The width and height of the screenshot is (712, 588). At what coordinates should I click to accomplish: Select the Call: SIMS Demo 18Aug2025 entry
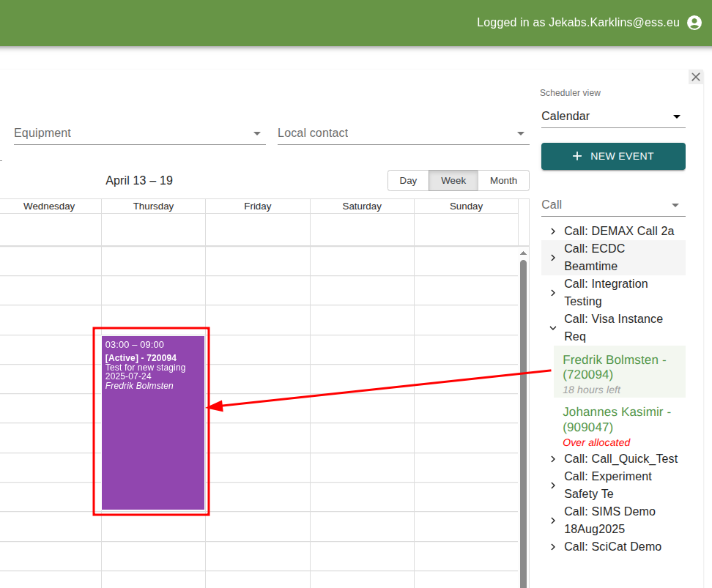[x=609, y=520]
